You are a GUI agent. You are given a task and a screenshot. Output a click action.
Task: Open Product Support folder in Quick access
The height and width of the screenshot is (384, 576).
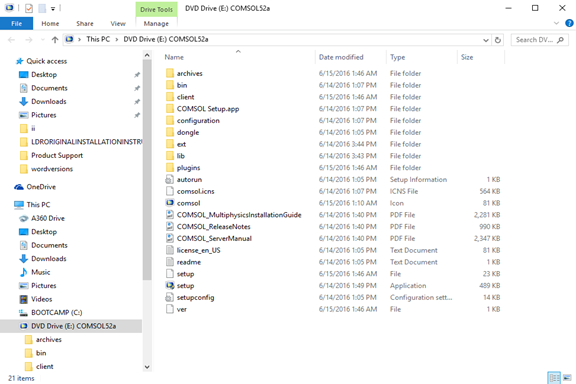(x=57, y=155)
